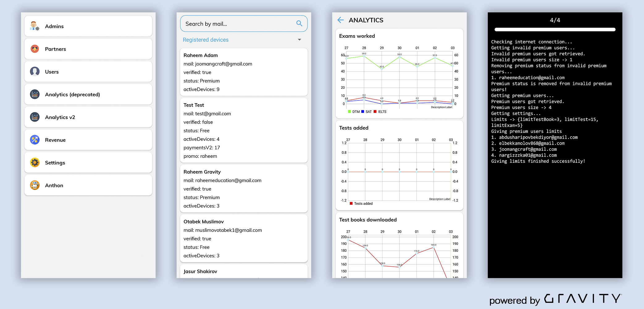644x309 pixels.
Task: Expand the Registered devices dropdown
Action: coord(244,40)
